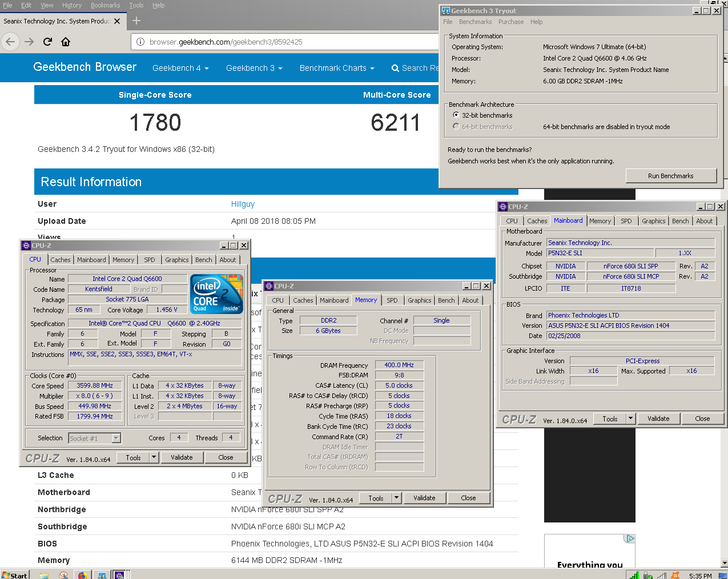Screen dimensions: 728x579
Task: Open Tools dropdown arrow in CPU-Z Memory window
Action: pyautogui.click(x=396, y=498)
